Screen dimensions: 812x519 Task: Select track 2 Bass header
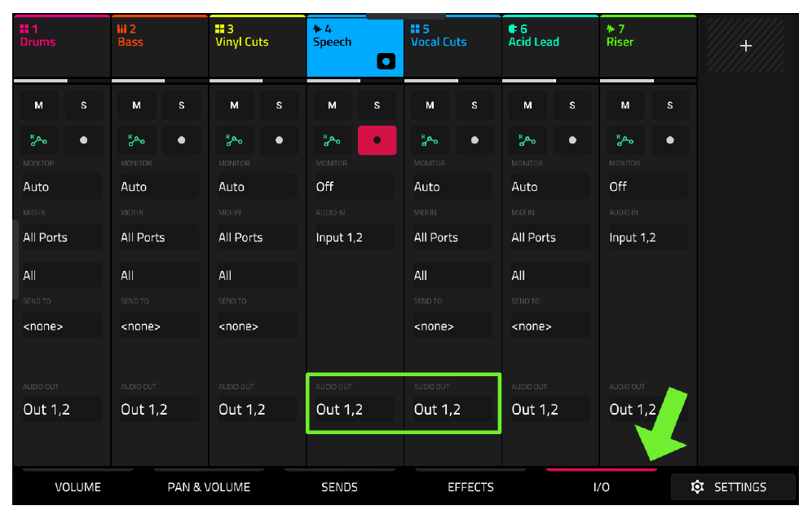[x=160, y=46]
